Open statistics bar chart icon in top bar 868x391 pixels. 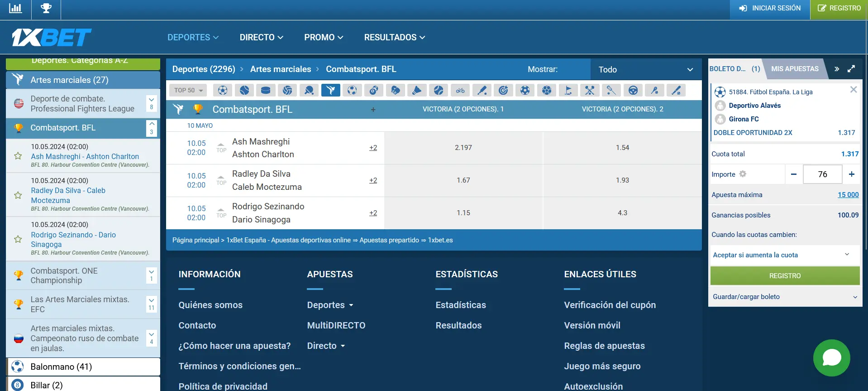coord(15,9)
